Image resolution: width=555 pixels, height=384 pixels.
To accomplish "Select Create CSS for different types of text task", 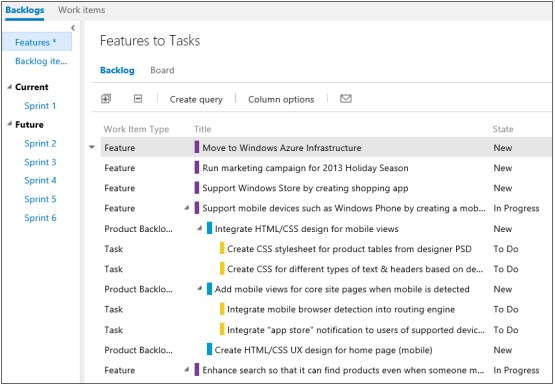I will (355, 269).
